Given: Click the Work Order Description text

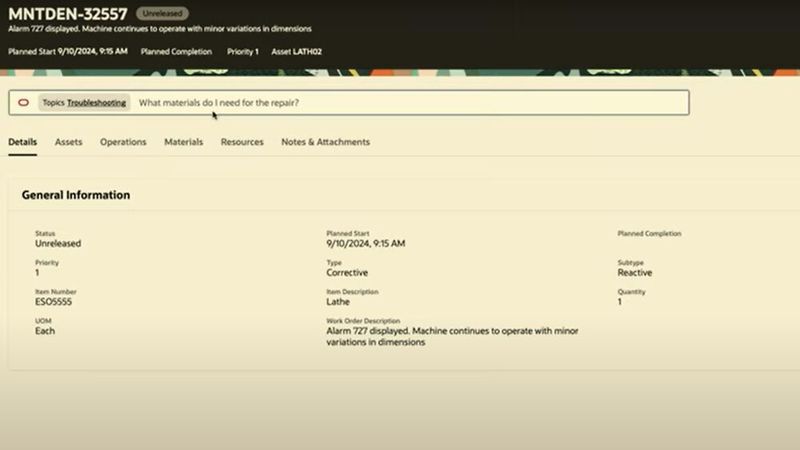Looking at the screenshot, I should click(452, 336).
